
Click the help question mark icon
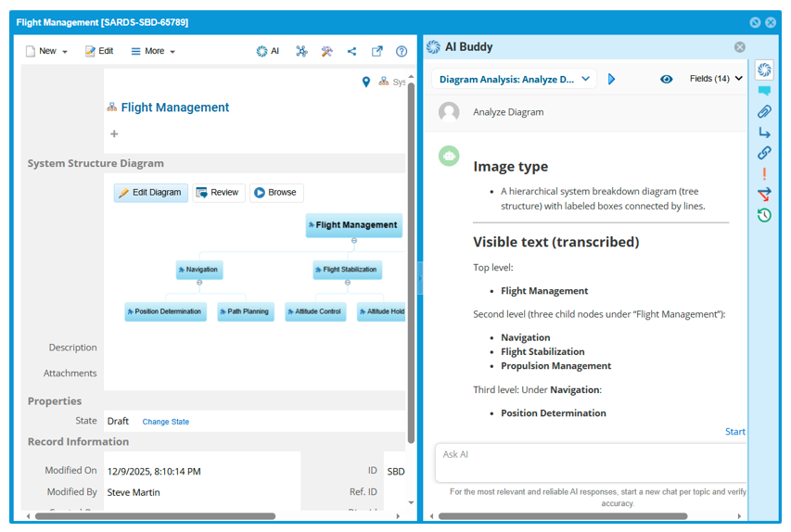pos(402,51)
